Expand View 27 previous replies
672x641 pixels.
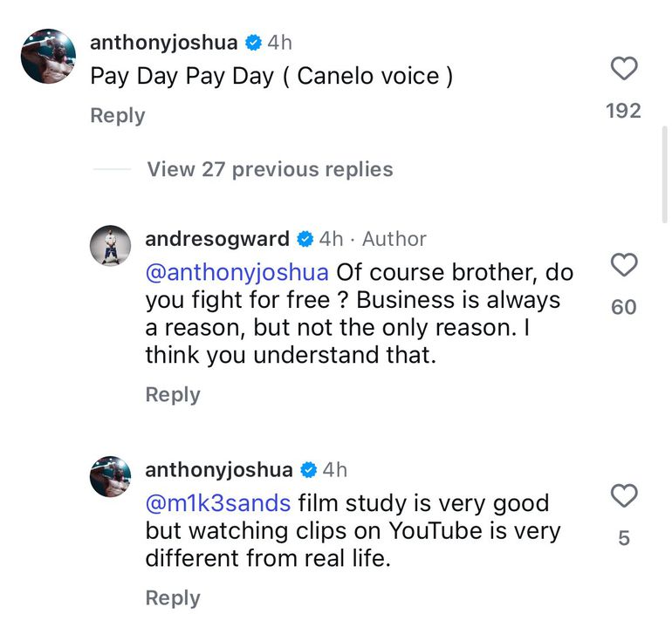(x=270, y=169)
